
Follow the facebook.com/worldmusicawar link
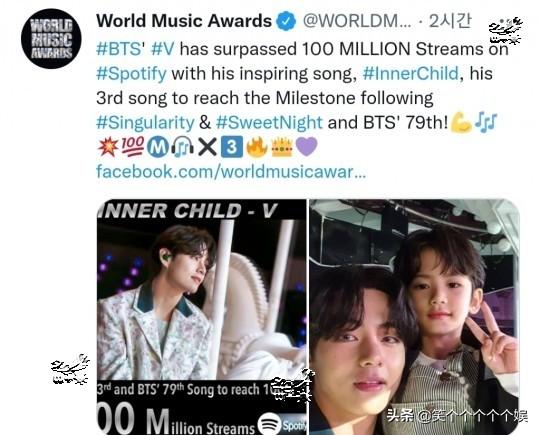[x=231, y=171]
